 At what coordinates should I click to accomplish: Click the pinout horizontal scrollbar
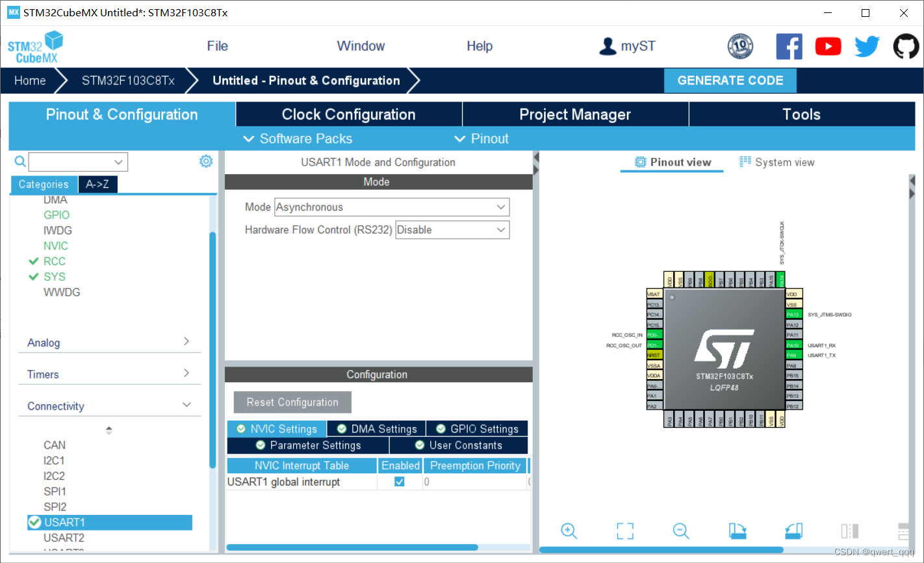661,550
